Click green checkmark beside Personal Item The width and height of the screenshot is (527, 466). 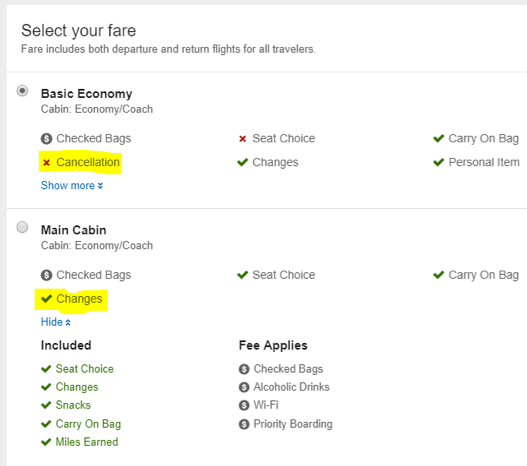tap(439, 162)
